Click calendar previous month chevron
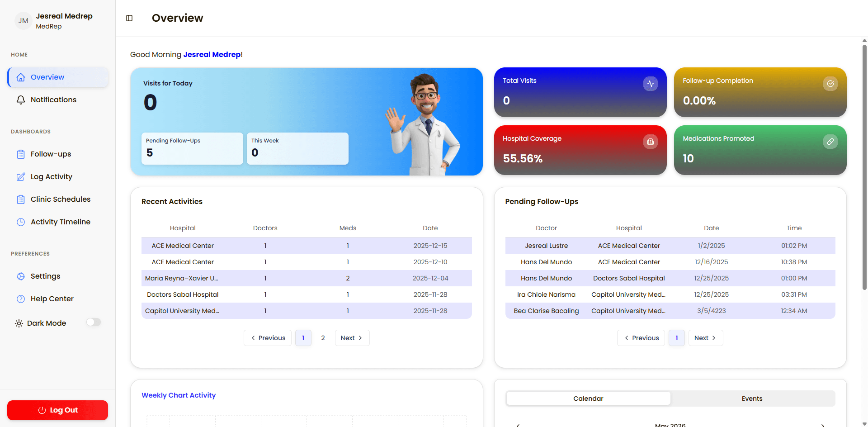The width and height of the screenshot is (868, 427). click(x=518, y=425)
